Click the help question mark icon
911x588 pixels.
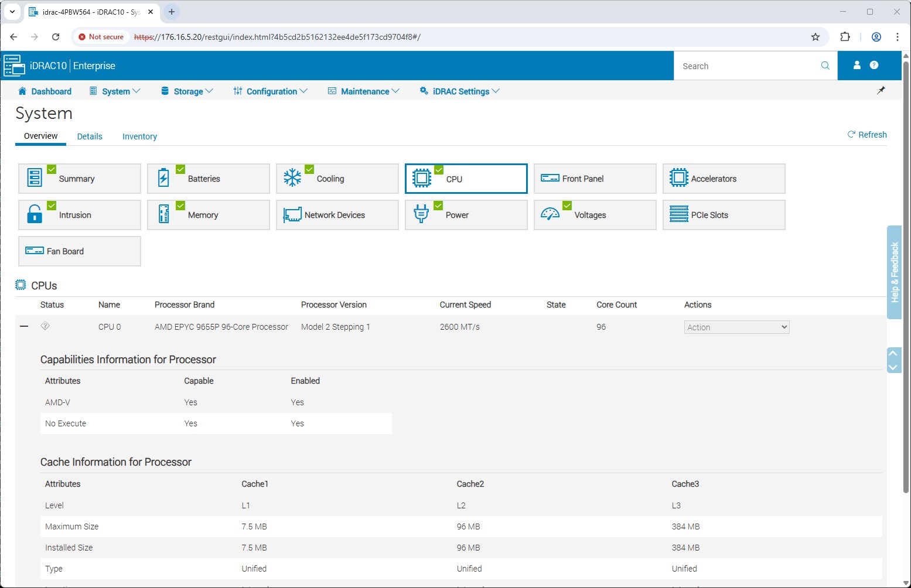tap(874, 66)
